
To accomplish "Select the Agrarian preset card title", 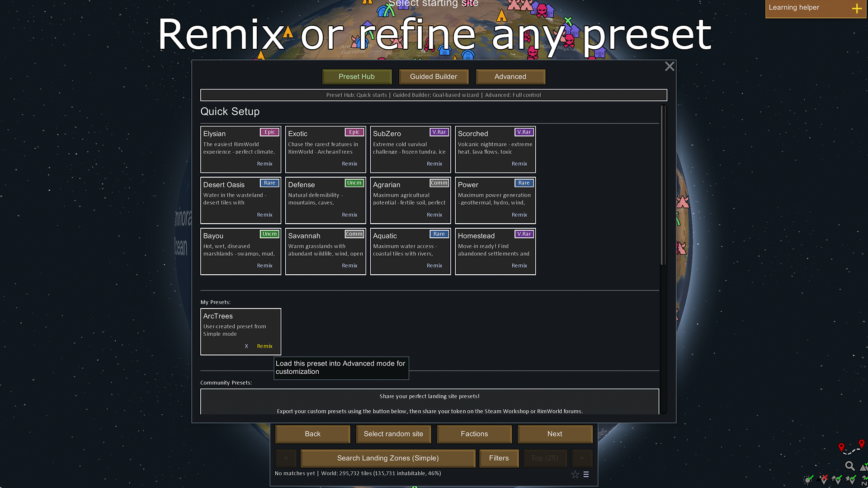I will pyautogui.click(x=387, y=185).
